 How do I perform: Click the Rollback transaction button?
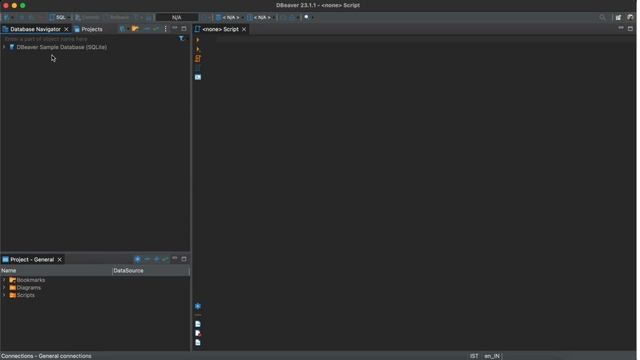117,18
